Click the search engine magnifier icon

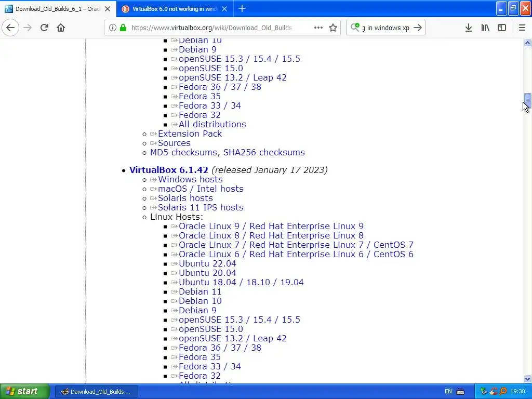355,27
